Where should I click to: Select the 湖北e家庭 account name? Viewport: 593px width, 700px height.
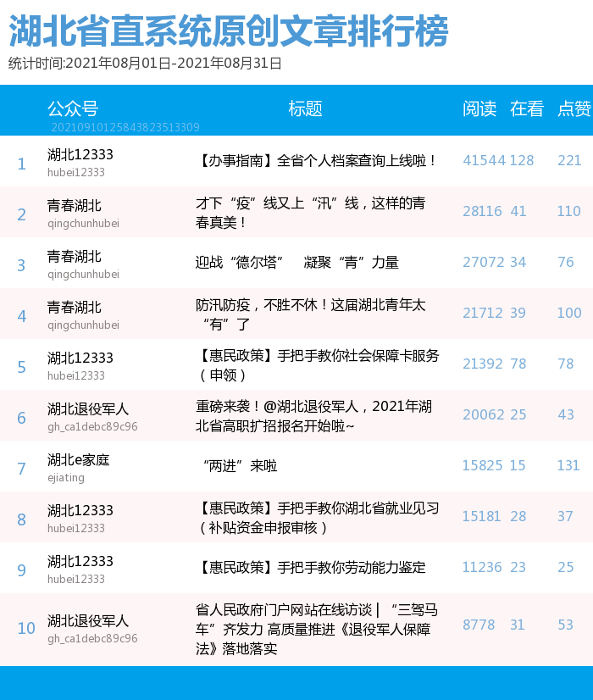79,460
